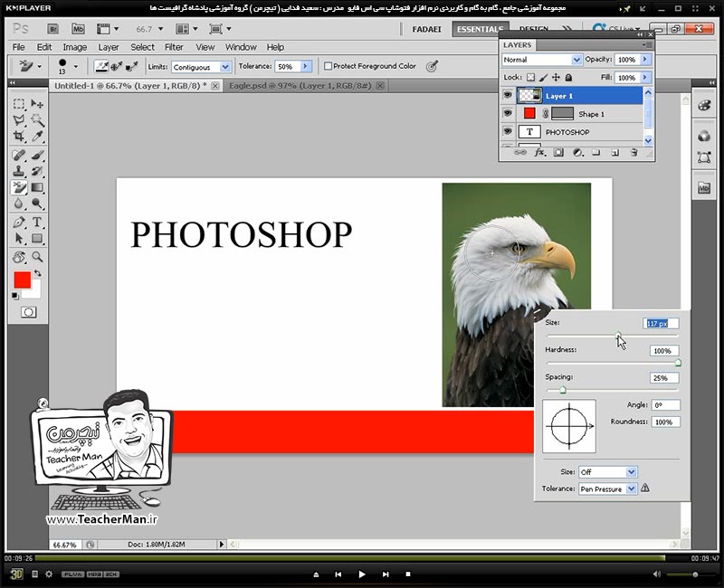The image size is (724, 588).
Task: Select the Gradient tool
Action: pyautogui.click(x=37, y=187)
